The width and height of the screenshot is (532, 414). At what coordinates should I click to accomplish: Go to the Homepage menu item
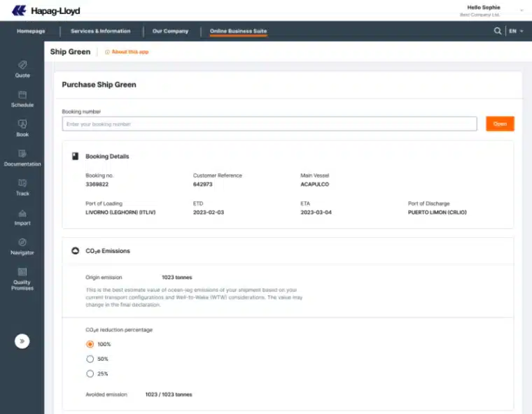tap(31, 31)
